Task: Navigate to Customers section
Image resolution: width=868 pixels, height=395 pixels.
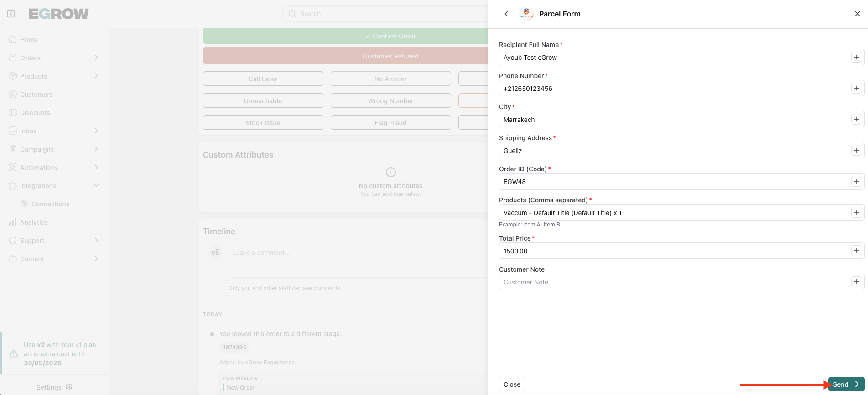Action: pyautogui.click(x=36, y=95)
